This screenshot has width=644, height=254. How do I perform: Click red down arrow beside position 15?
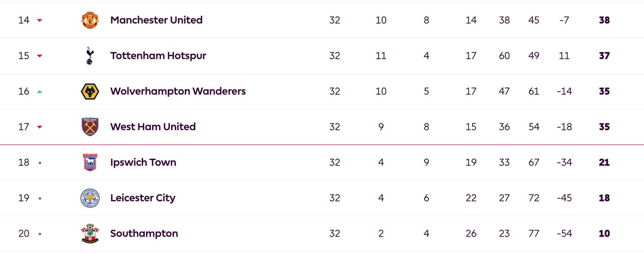(39, 56)
